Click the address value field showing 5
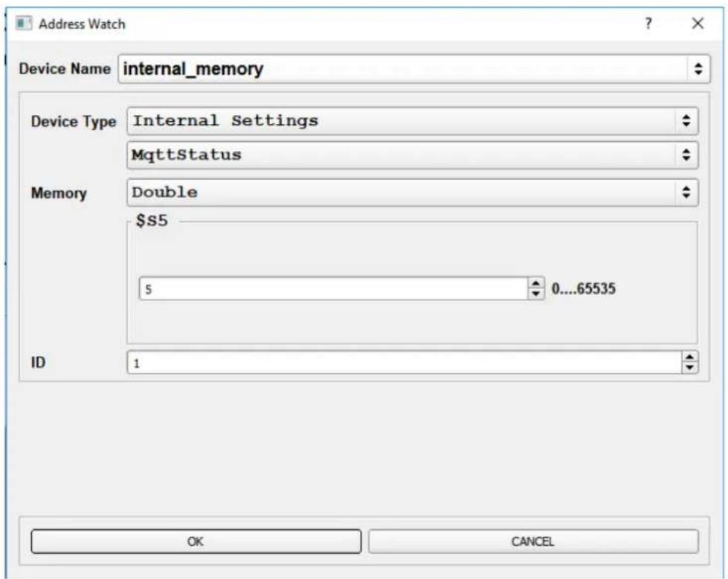The image size is (728, 579). click(x=333, y=288)
